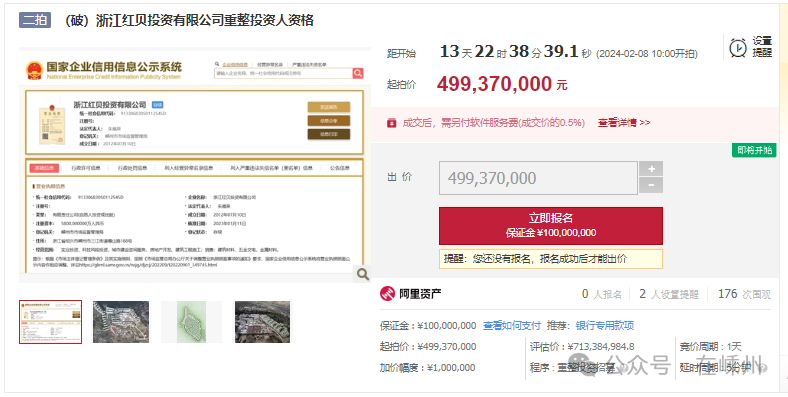
Task: Click the national emblem logo in preview
Action: (x=34, y=71)
